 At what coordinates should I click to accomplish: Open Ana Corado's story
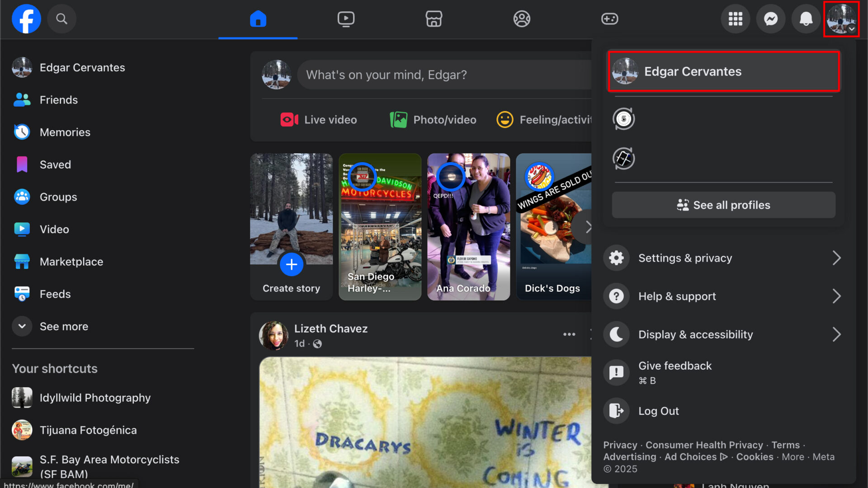click(468, 226)
